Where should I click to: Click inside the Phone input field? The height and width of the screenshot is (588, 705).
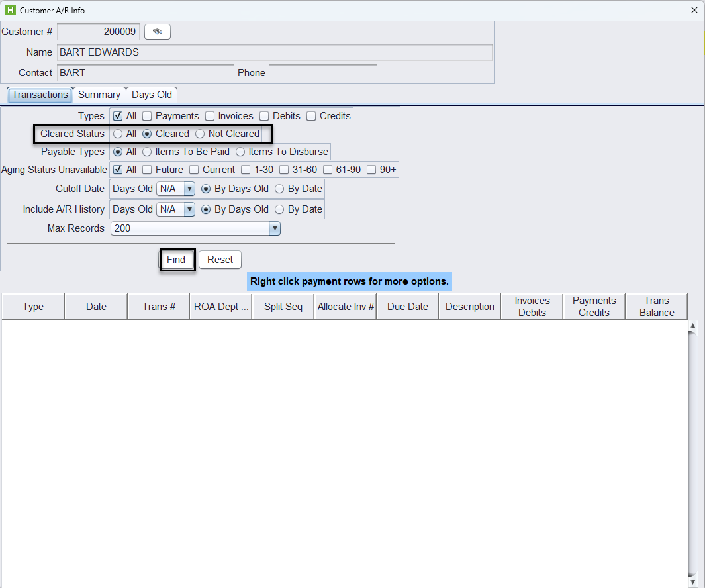322,73
